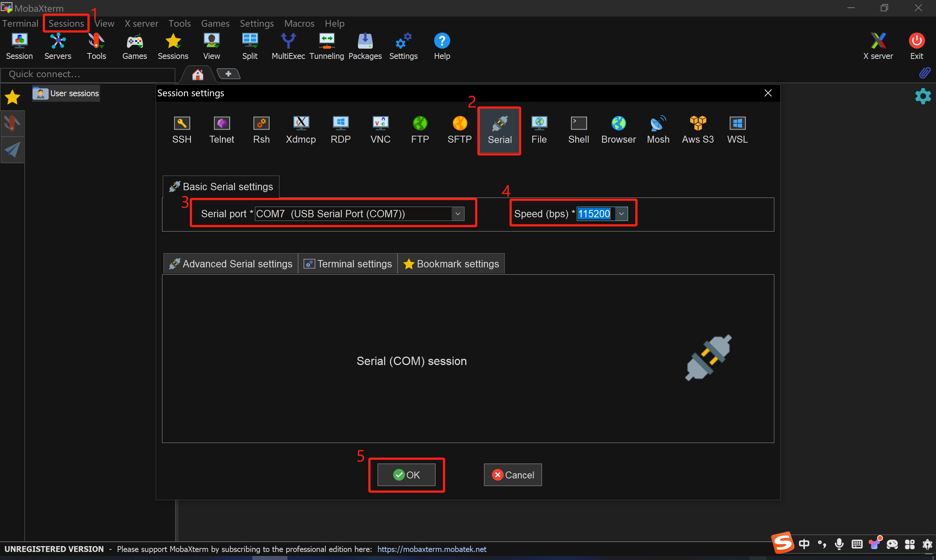The width and height of the screenshot is (936, 560).
Task: Open the Macros menu
Action: coord(299,23)
